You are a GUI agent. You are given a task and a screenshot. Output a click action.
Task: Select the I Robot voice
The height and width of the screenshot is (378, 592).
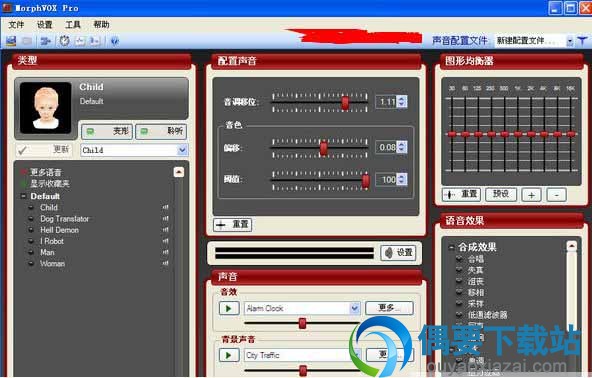click(x=52, y=241)
